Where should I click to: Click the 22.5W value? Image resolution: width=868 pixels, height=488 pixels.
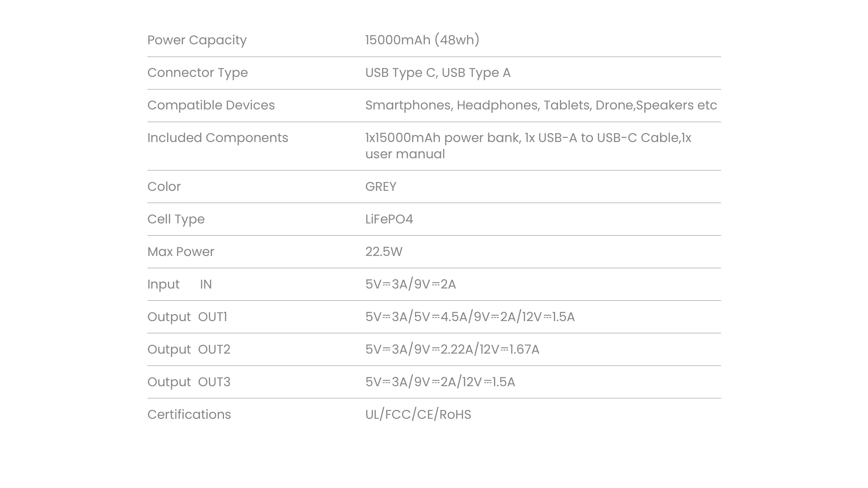pos(384,252)
